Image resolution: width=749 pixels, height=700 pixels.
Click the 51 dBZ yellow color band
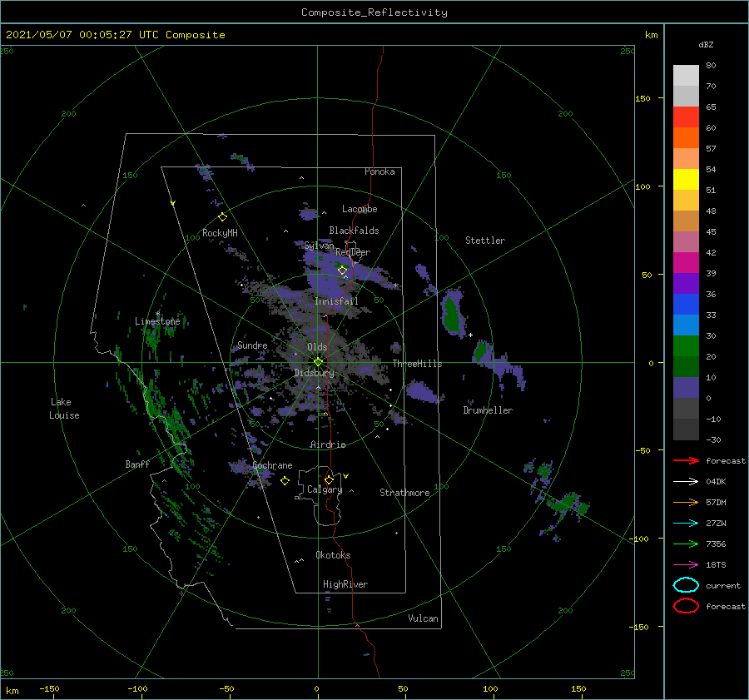[x=686, y=179]
